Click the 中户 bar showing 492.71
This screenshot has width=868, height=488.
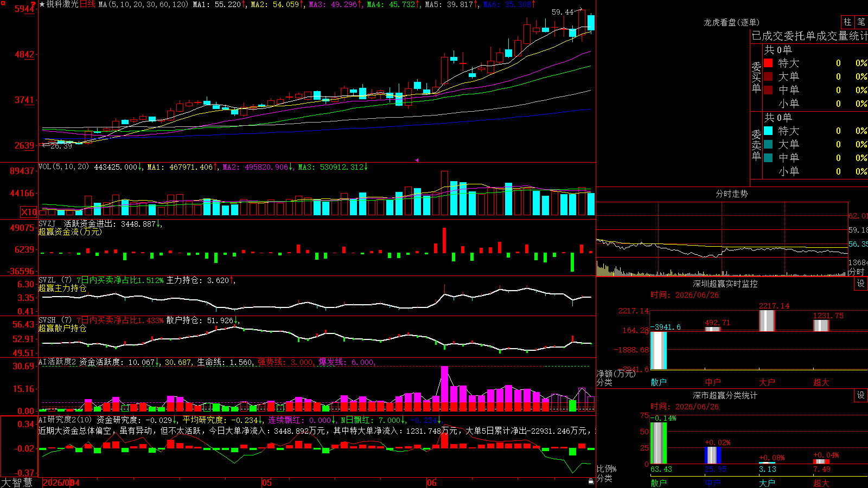pyautogui.click(x=713, y=329)
